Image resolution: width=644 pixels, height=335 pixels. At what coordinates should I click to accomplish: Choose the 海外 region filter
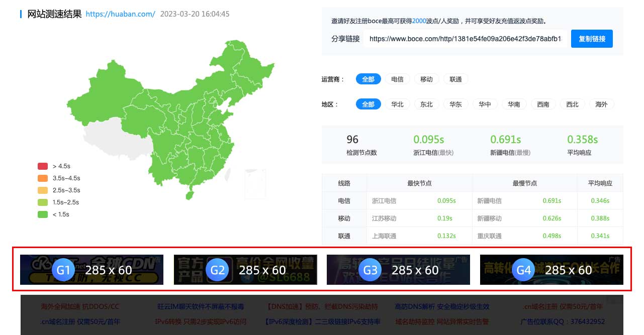pyautogui.click(x=601, y=104)
